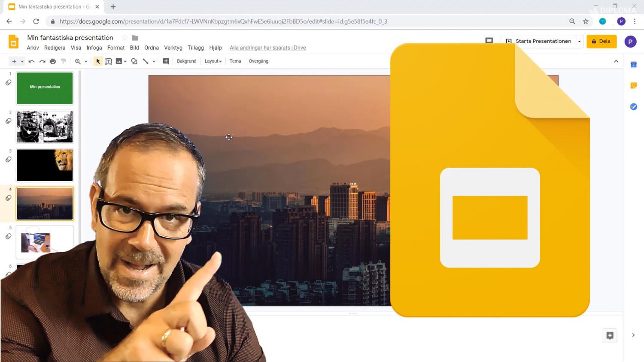Expand the line type dropdown arrow
The image size is (644, 362).
click(x=154, y=61)
